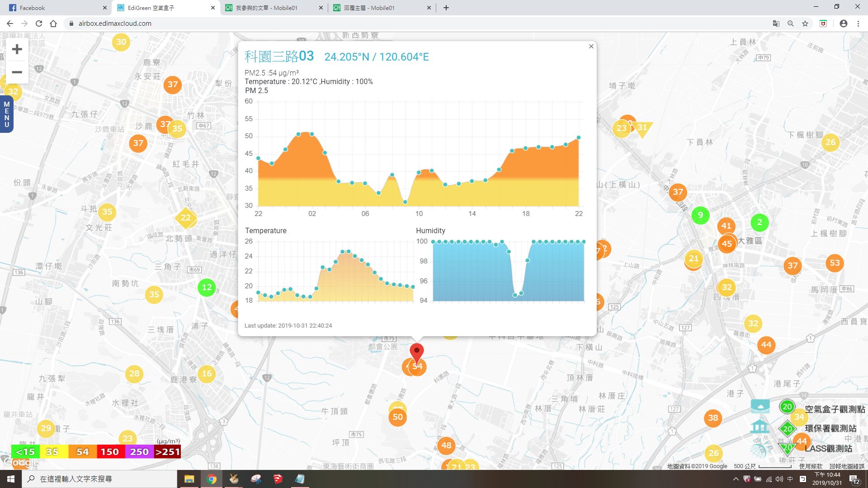868x488 pixels.
Task: Select the green 9 station marker
Action: pos(700,215)
